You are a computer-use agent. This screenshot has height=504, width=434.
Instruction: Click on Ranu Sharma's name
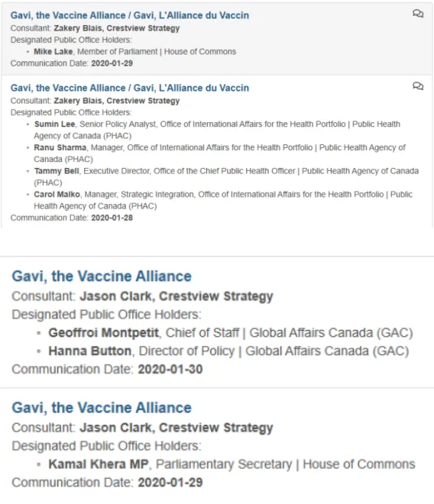pos(60,147)
